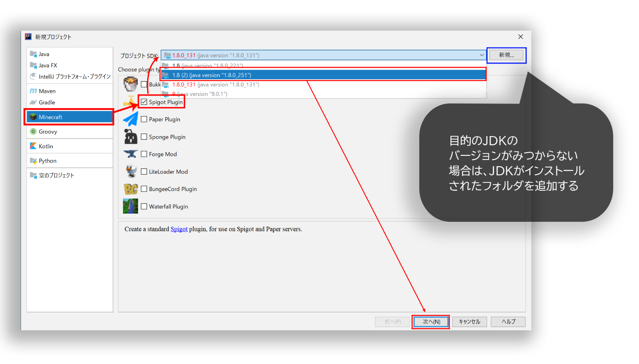Click the IntelliJ logo in title bar
The width and height of the screenshot is (639, 364).
coord(28,36)
